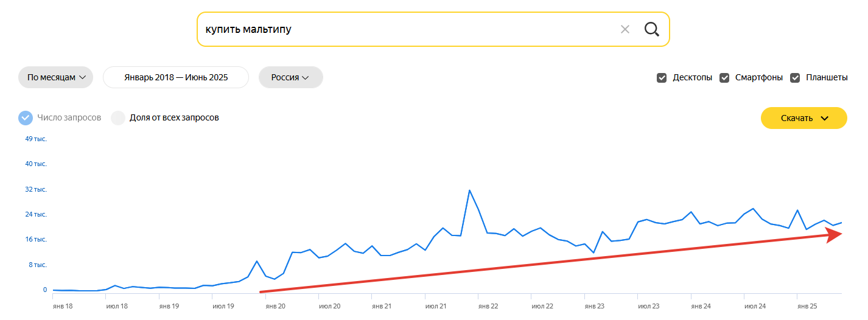The image size is (868, 320).
Task: Select Число запросов radio option
Action: 26,118
